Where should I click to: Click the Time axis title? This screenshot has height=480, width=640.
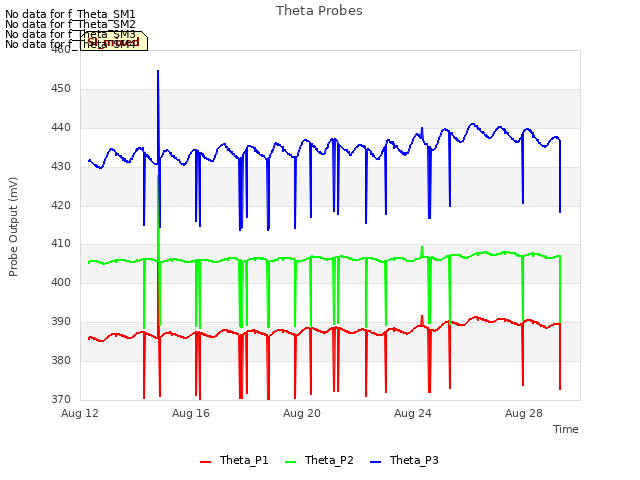coord(566,429)
